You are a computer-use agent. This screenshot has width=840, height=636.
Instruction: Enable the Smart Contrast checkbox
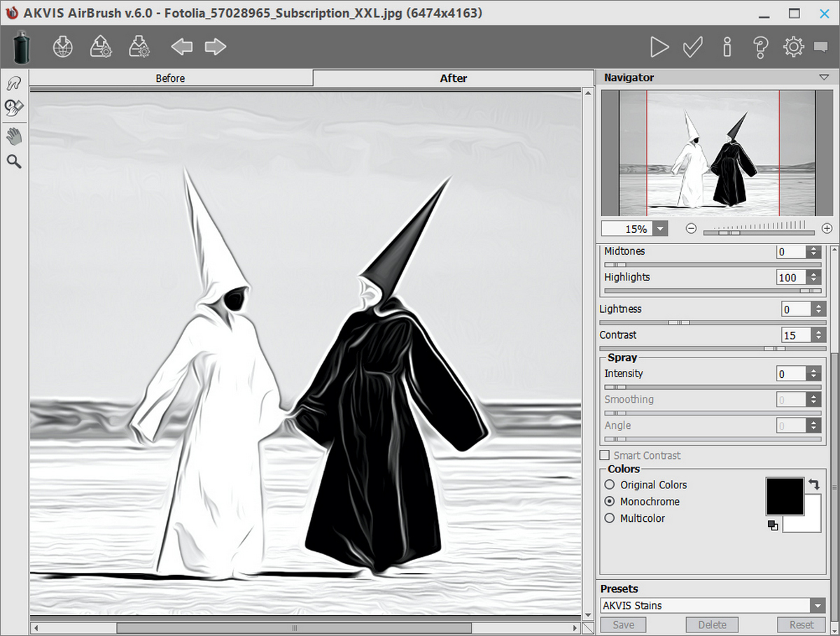(605, 455)
